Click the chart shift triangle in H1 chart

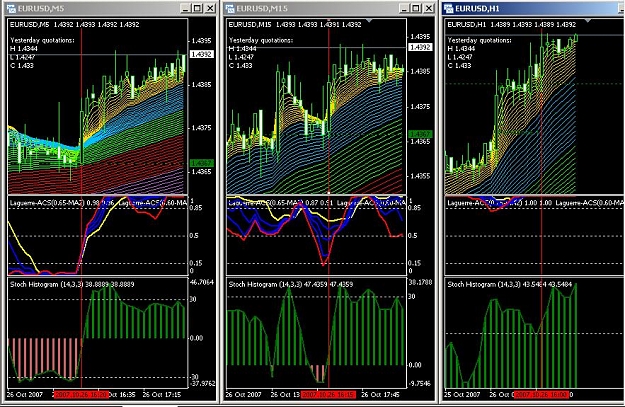pos(588,20)
